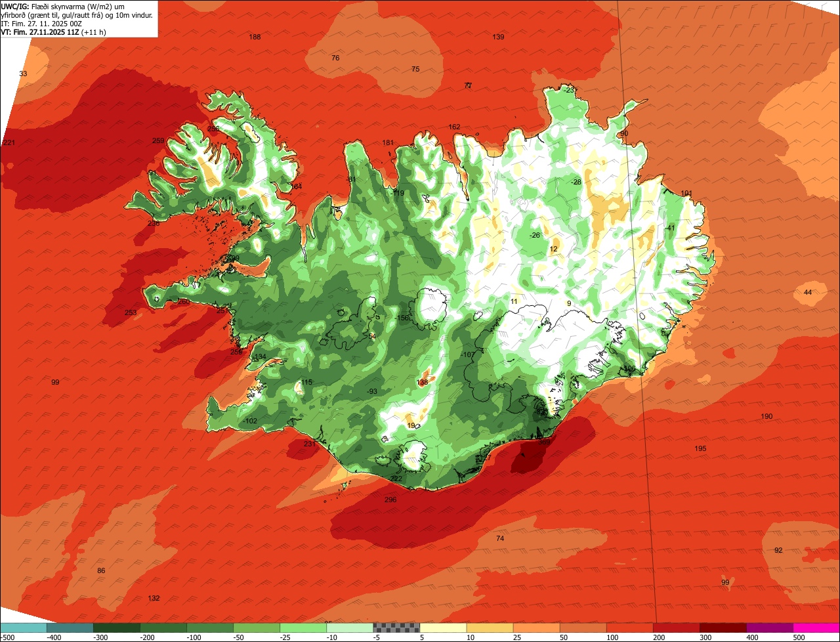This screenshot has width=840, height=642.
Task: Click the map value 33
Action: click(23, 74)
